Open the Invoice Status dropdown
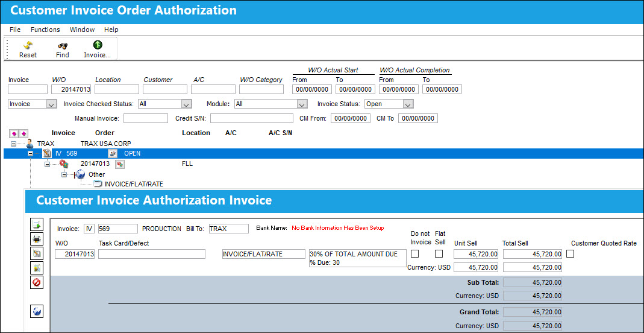The image size is (644, 333). [408, 104]
